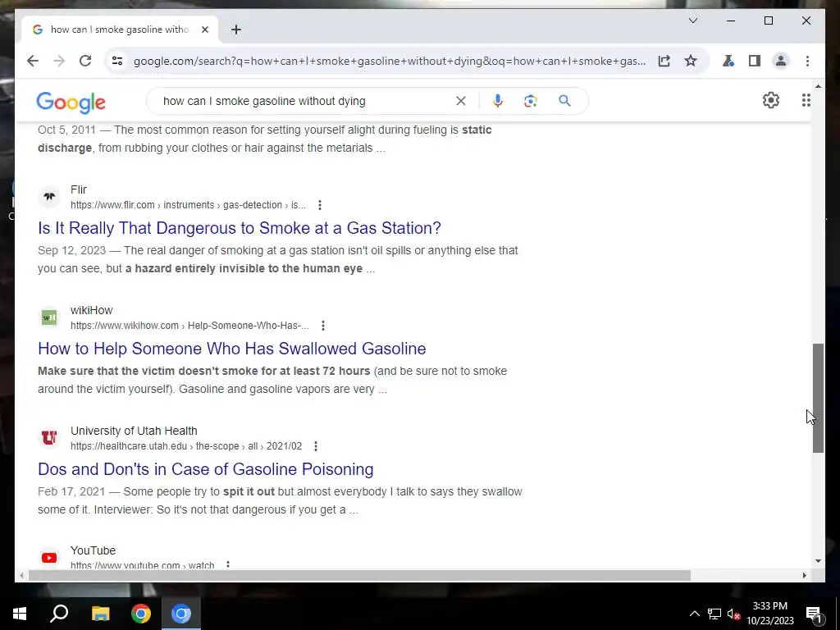Click the vertical scrollbar thumb
This screenshot has height=630, width=840.
tap(818, 399)
